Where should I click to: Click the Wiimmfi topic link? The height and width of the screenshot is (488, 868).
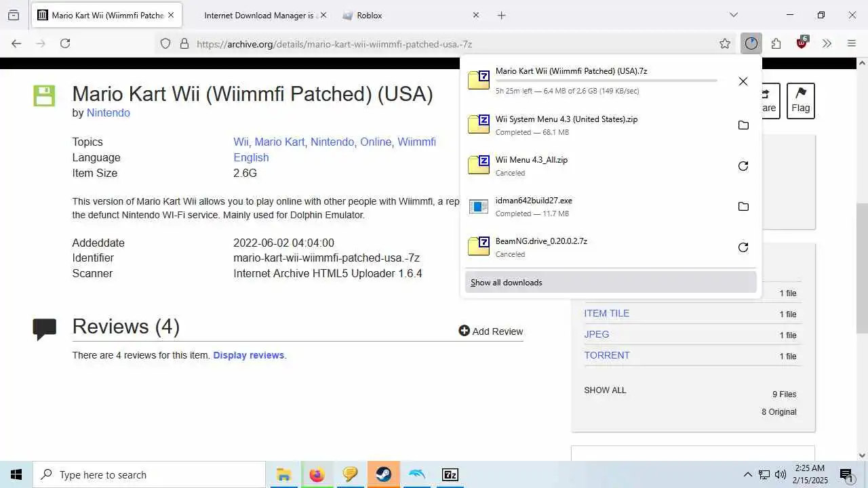pos(416,142)
